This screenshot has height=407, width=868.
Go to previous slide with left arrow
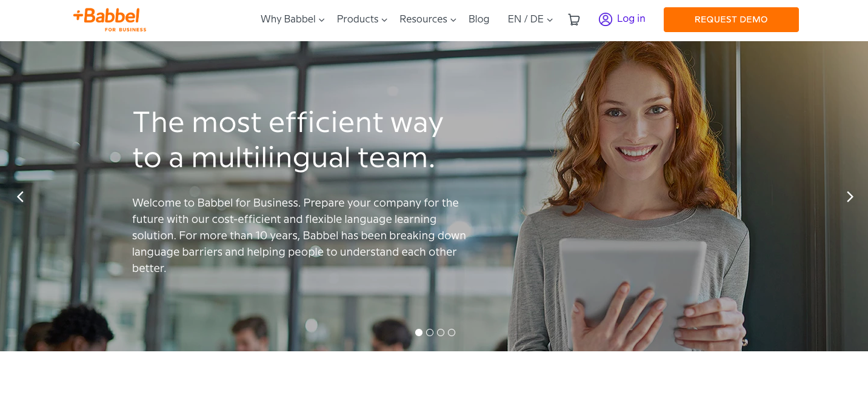click(x=20, y=196)
